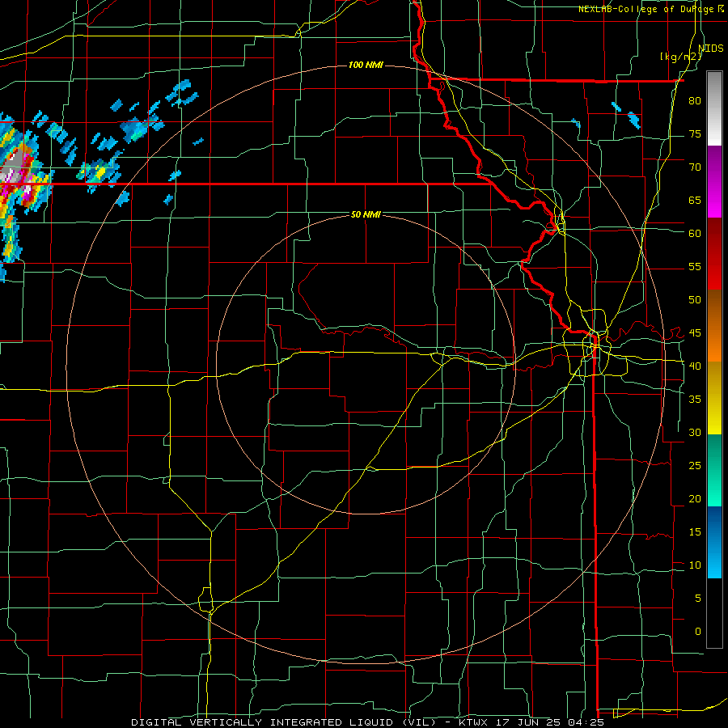Click the NEXLAB-College of DuPage credit text
The width and height of the screenshot is (728, 728).
click(651, 9)
